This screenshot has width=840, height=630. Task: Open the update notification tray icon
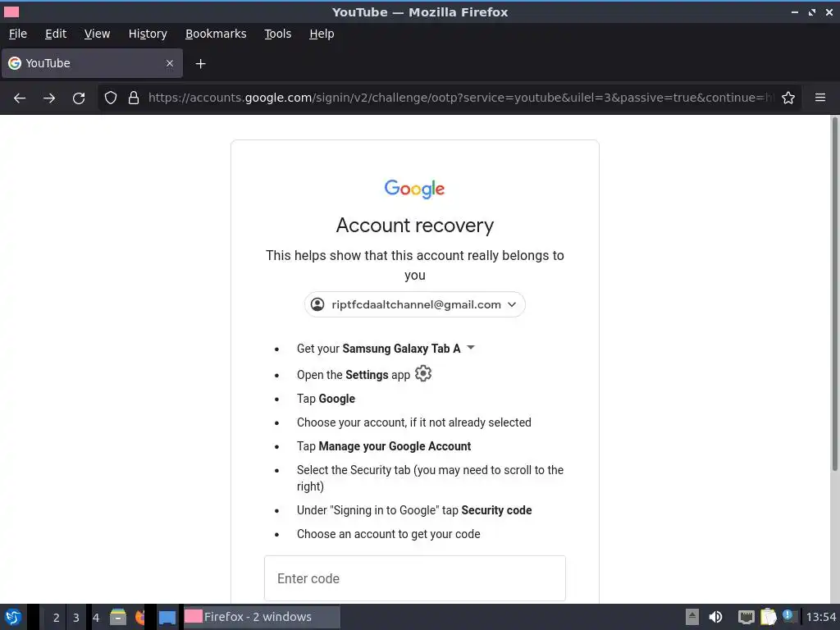click(788, 616)
